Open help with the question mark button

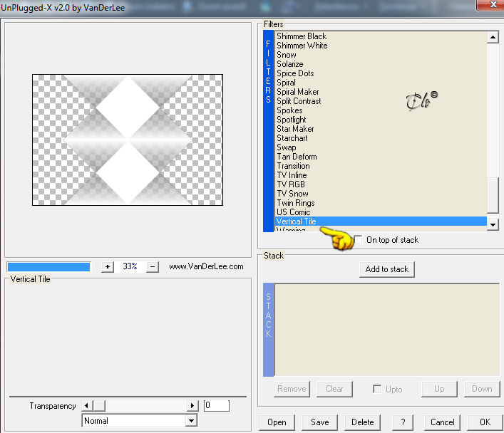(403, 422)
